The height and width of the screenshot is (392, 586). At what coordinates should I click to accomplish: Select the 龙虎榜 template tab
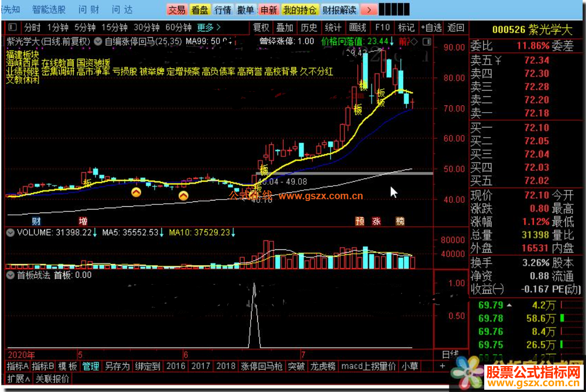click(x=323, y=366)
